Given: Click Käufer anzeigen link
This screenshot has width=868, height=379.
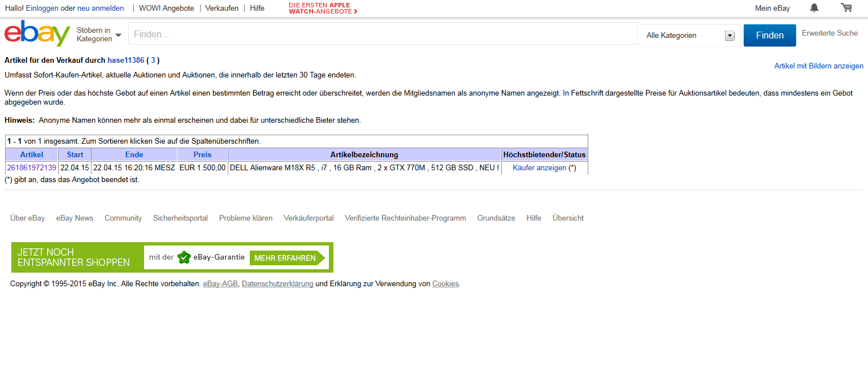Looking at the screenshot, I should (539, 168).
